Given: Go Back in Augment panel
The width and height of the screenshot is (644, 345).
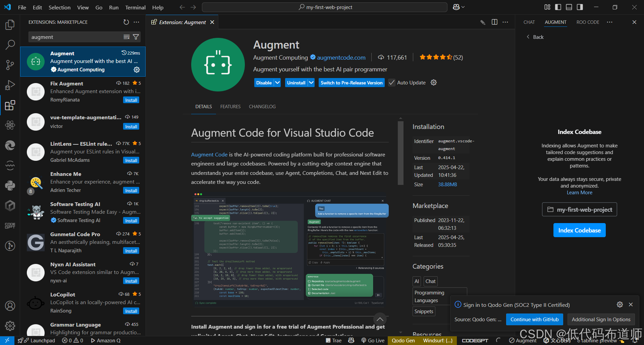Looking at the screenshot, I should pyautogui.click(x=535, y=37).
